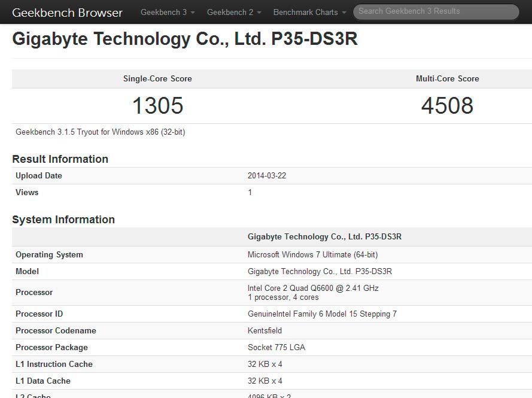Viewport: 532px width, 398px height.
Task: Select the '1 processor, 4 cores' text
Action: click(x=283, y=297)
